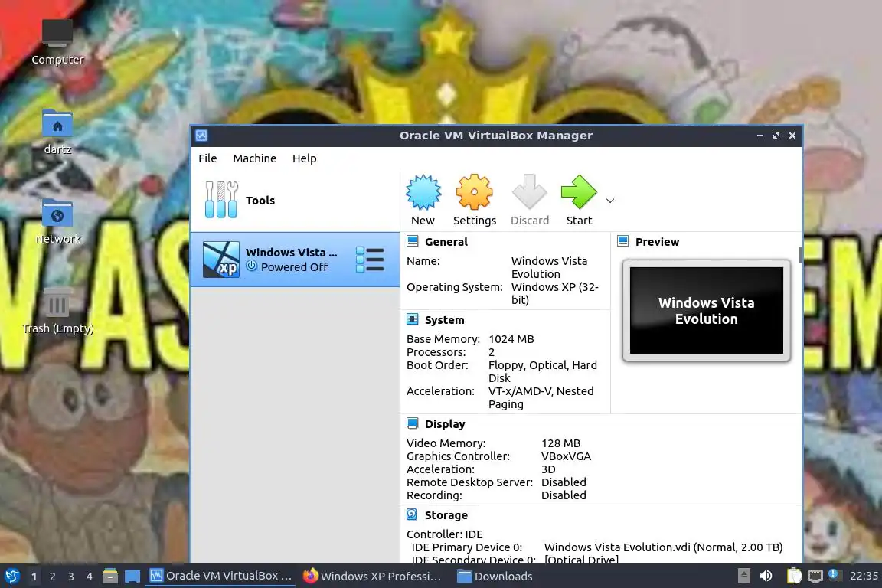Switch to the Downloads taskbar entry
The width and height of the screenshot is (882, 588).
[495, 577]
